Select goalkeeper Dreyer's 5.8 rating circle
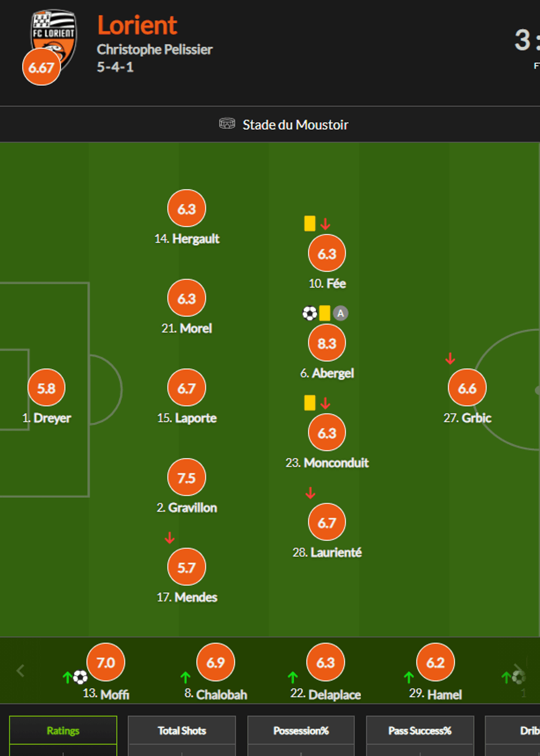 [46, 388]
